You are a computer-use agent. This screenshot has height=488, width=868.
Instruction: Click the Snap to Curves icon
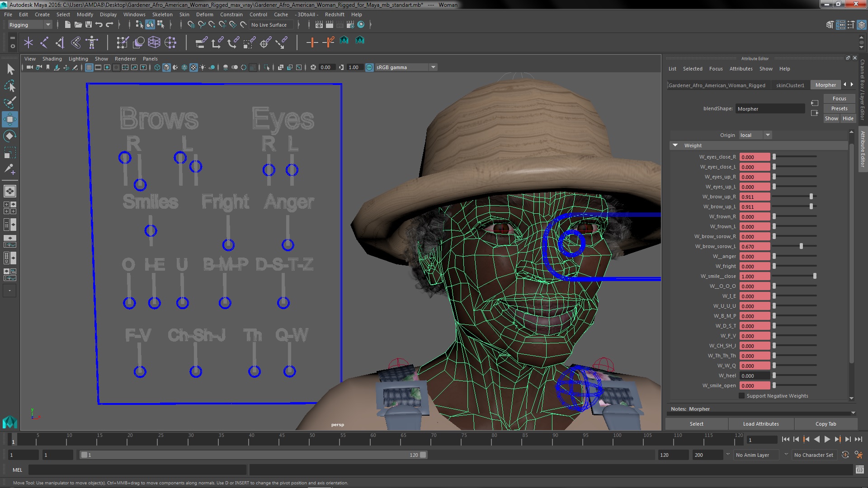tap(201, 25)
